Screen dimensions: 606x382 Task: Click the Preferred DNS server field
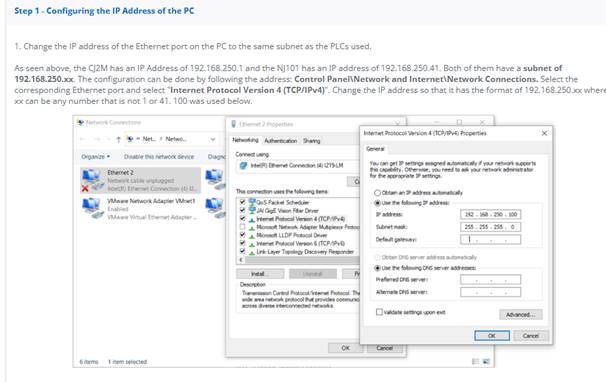(x=490, y=280)
